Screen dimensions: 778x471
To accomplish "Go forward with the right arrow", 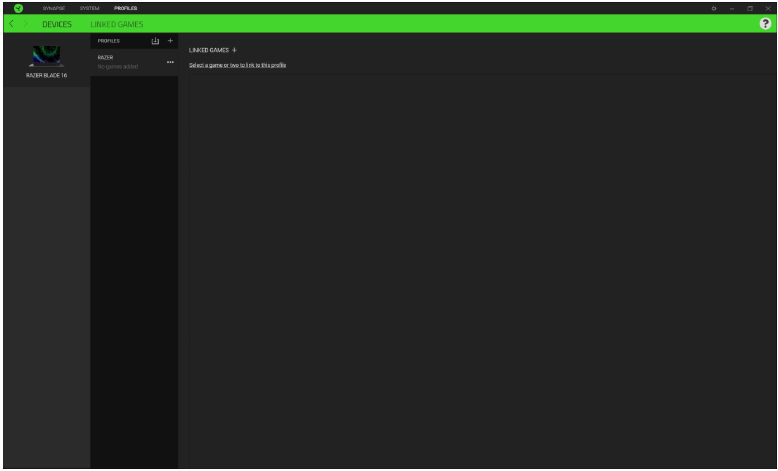I will click(x=26, y=24).
